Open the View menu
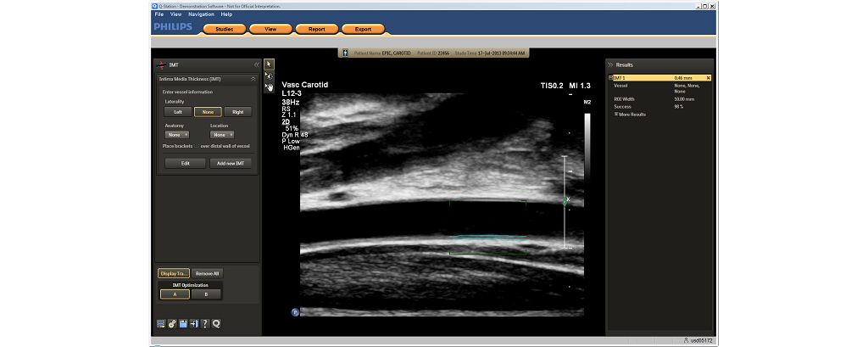Screen dimensions: 868x347 (x=176, y=14)
